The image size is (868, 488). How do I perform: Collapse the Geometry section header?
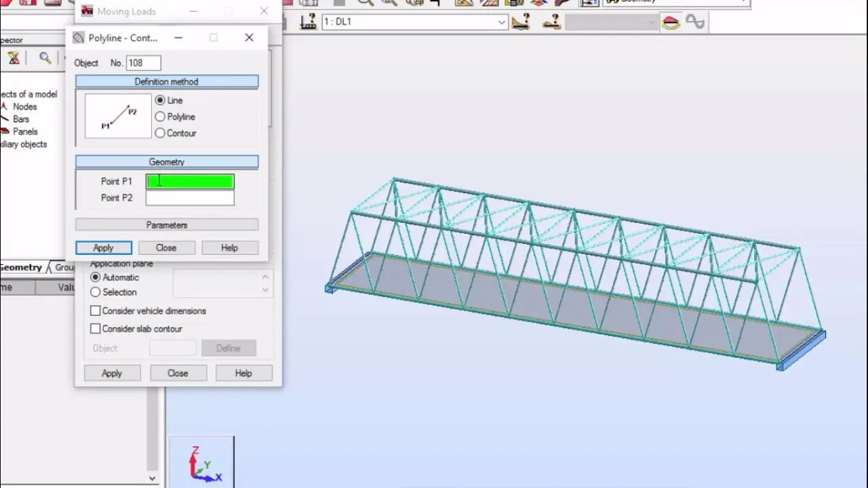pyautogui.click(x=167, y=162)
